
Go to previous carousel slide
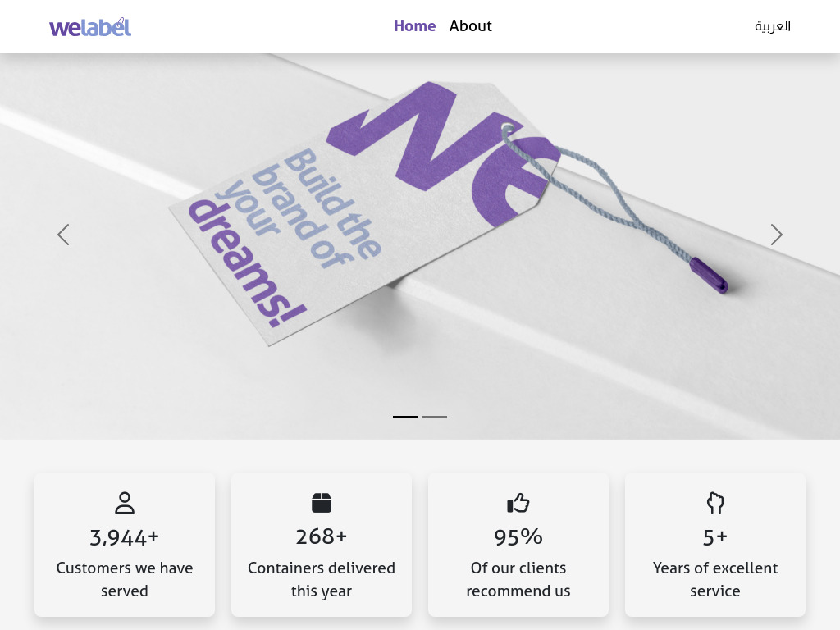[x=63, y=235]
